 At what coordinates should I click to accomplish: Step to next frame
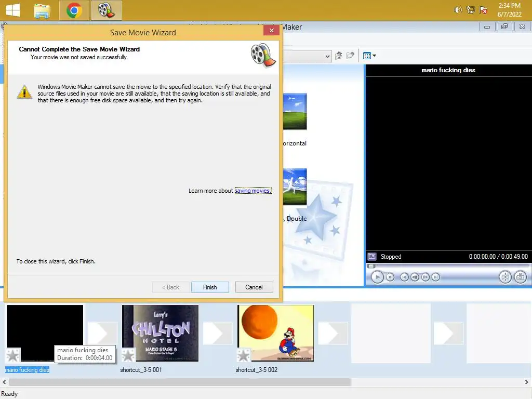pos(425,277)
